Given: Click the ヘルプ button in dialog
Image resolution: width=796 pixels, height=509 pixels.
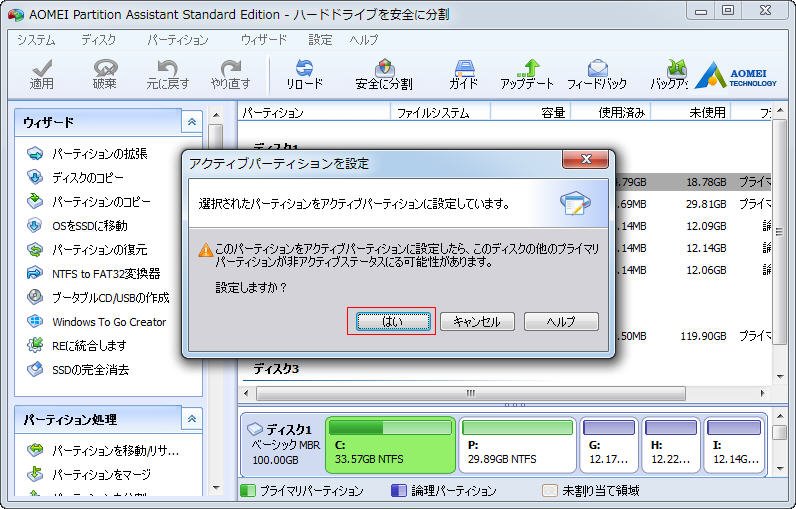Looking at the screenshot, I should (x=561, y=321).
